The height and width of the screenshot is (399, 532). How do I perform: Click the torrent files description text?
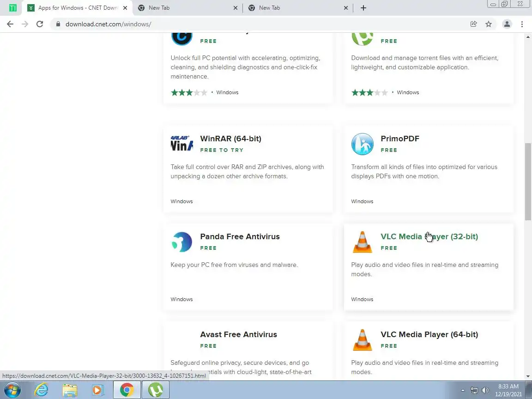[425, 62]
